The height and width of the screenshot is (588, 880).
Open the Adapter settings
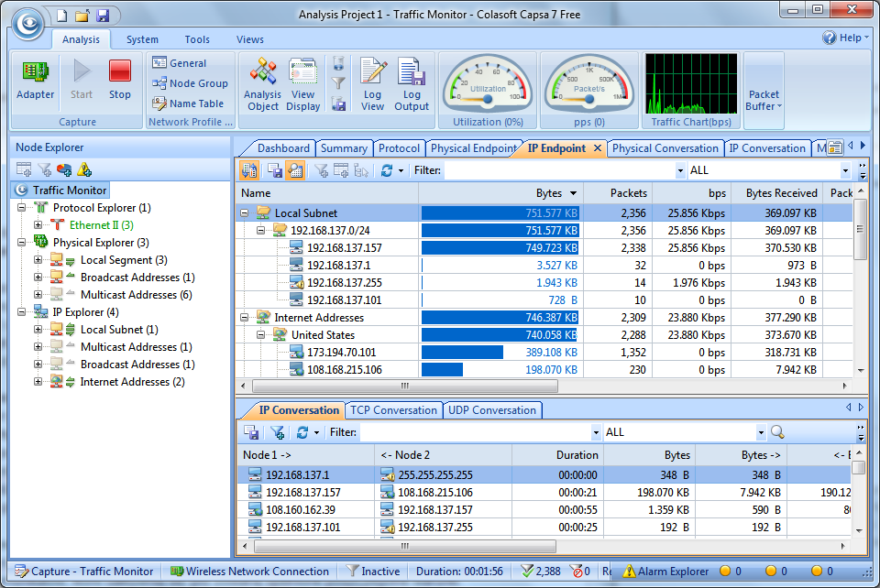[x=36, y=81]
